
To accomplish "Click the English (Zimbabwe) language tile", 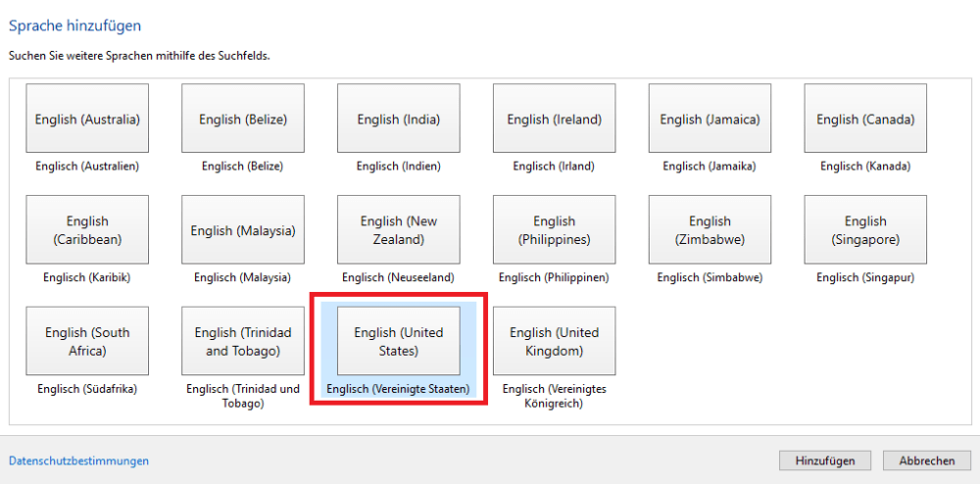I will click(710, 230).
